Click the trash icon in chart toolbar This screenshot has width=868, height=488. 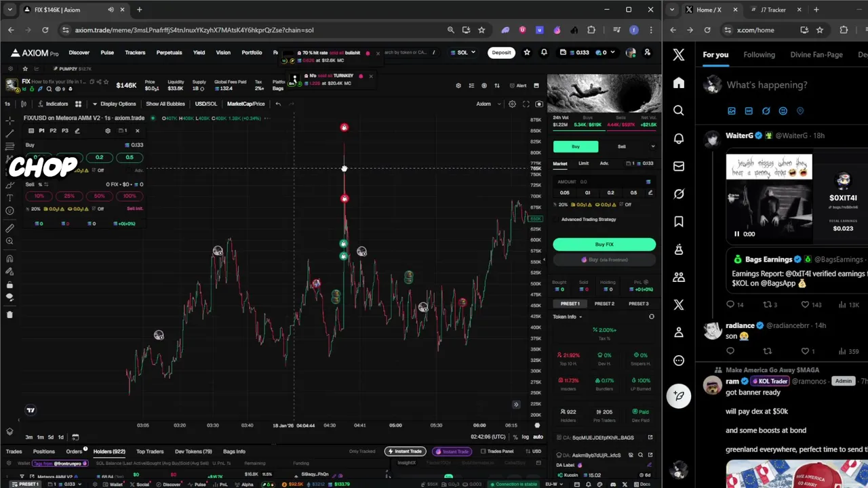click(x=9, y=314)
